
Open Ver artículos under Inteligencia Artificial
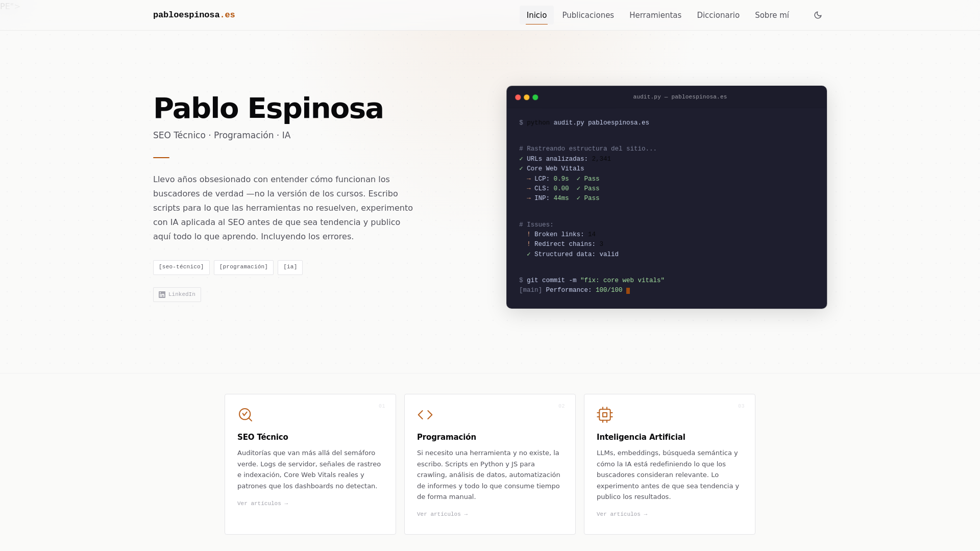point(622,514)
